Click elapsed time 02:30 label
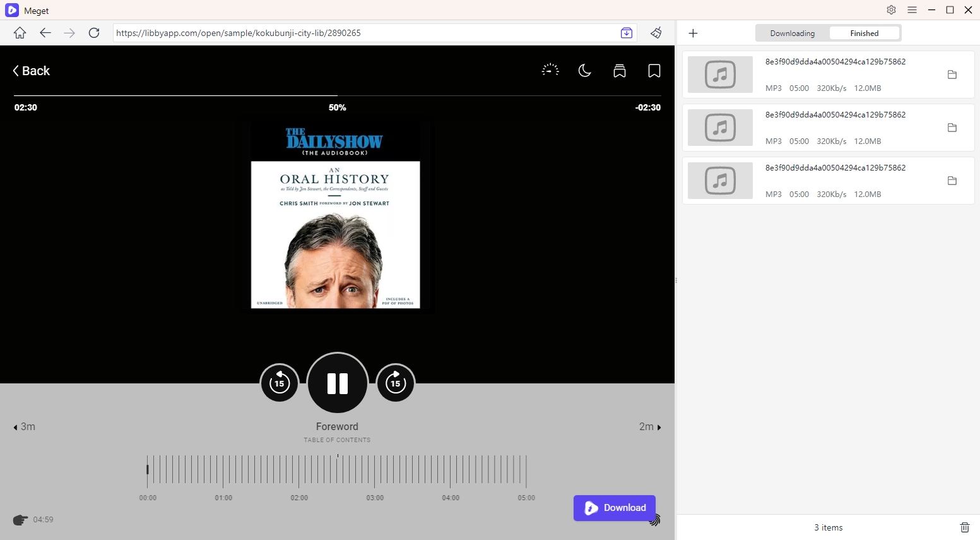The image size is (980, 540). pos(26,107)
